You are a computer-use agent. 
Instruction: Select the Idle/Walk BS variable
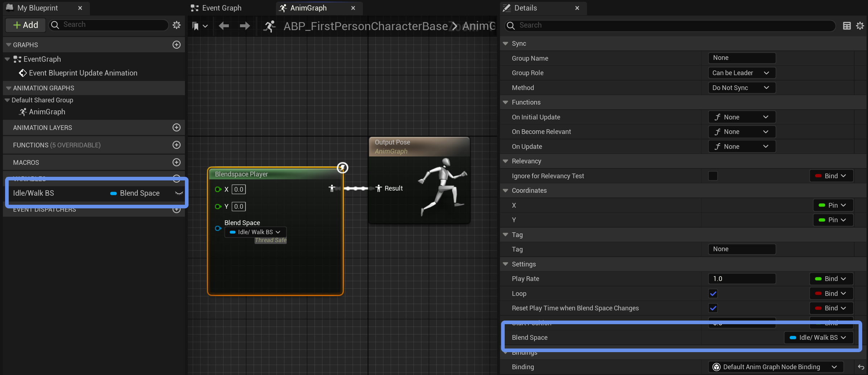33,193
